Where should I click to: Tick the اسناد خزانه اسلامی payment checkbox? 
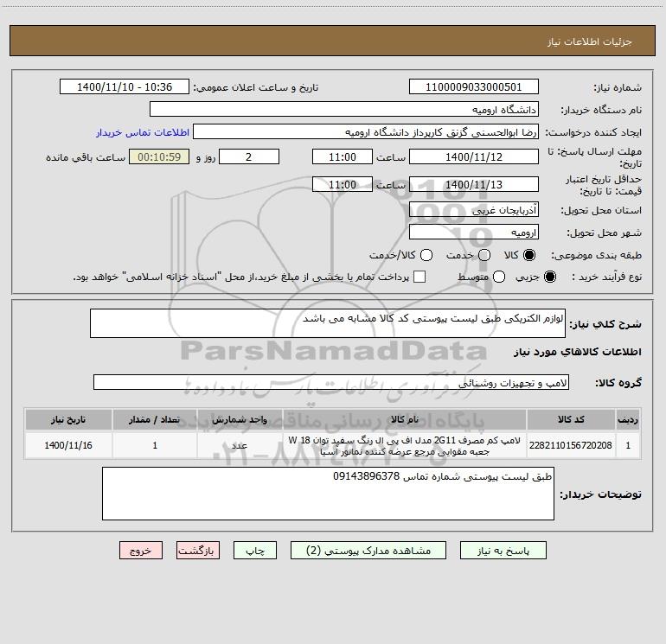pos(419,277)
